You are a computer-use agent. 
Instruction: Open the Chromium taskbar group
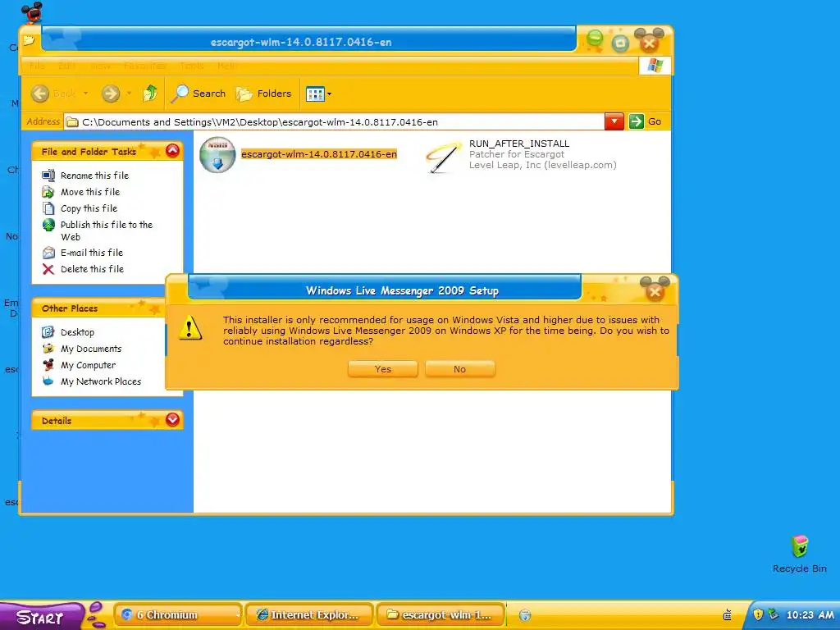[x=178, y=615]
